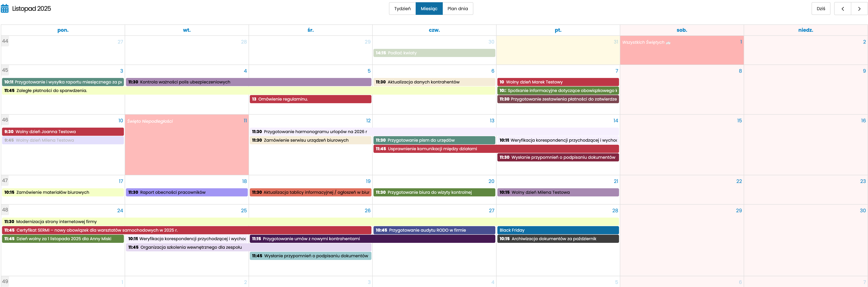This screenshot has width=868, height=287.
Task: Open Plan dnia view
Action: 457,9
